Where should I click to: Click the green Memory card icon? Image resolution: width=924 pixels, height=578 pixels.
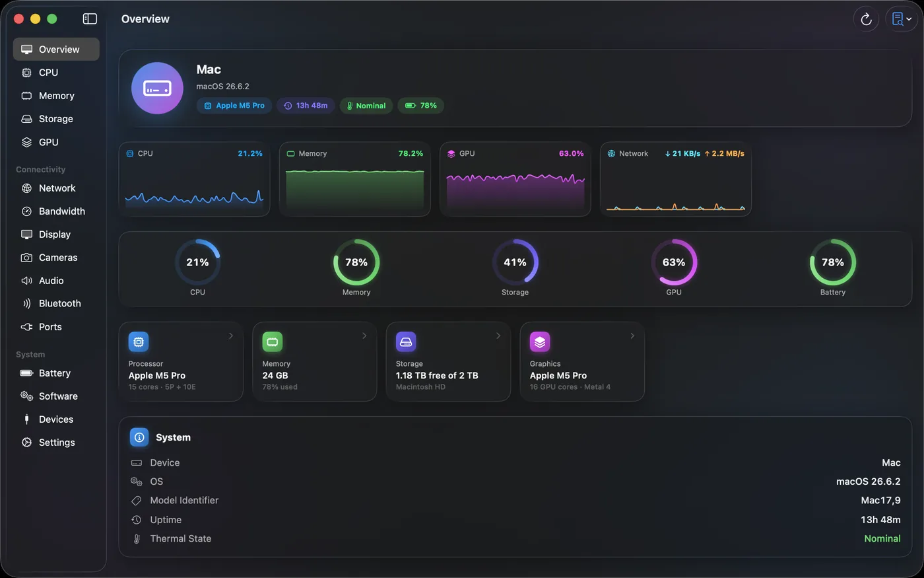pyautogui.click(x=273, y=342)
